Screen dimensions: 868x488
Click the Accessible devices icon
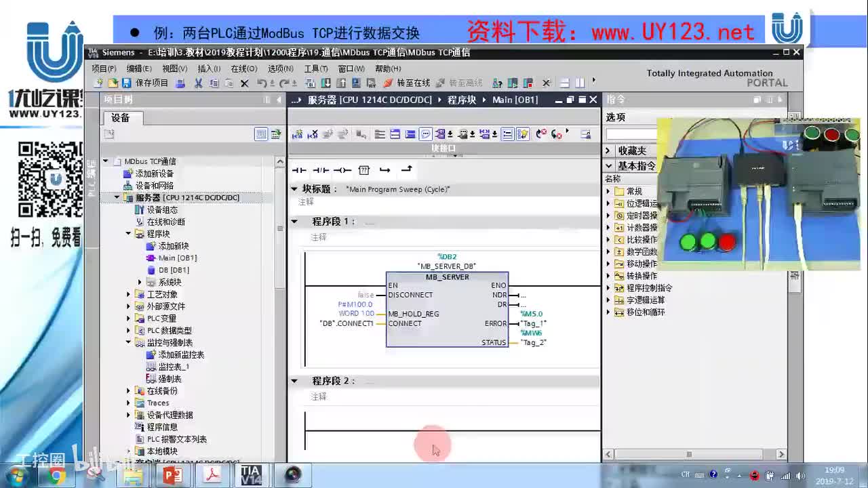point(497,83)
